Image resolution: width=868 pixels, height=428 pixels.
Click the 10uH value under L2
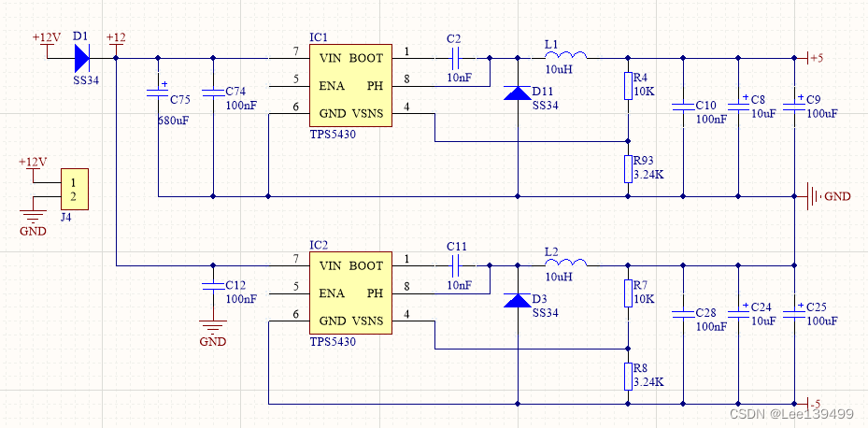point(559,277)
